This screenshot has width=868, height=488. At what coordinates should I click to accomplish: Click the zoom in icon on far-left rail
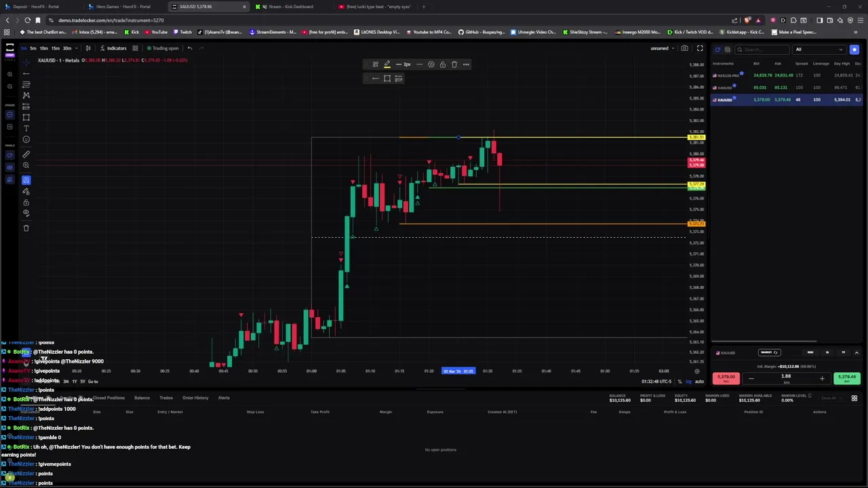tap(9, 74)
